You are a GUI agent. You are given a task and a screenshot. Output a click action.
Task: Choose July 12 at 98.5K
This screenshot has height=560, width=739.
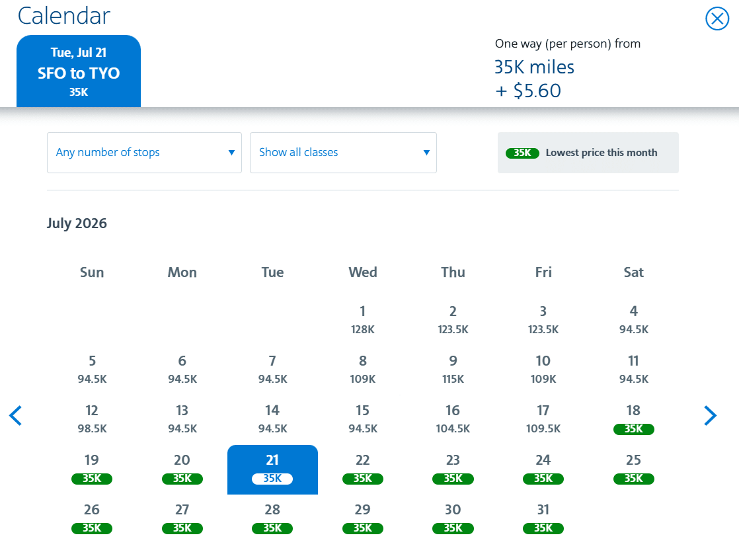point(92,419)
